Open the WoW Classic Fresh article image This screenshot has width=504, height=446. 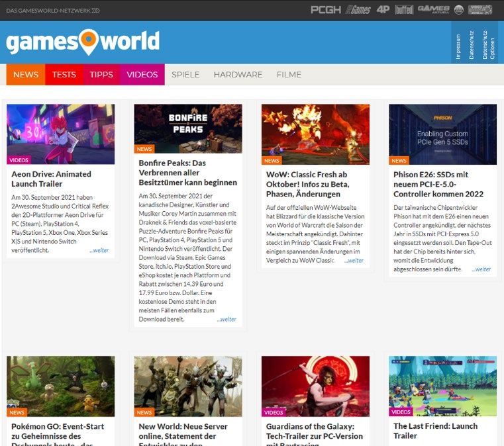(315, 134)
